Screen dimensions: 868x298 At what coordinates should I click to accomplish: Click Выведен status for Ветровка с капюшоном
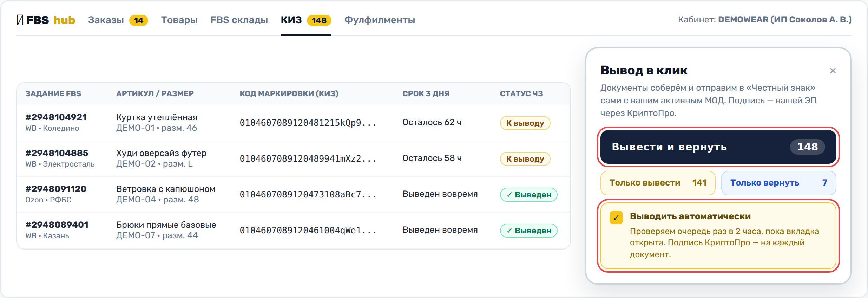[528, 195]
